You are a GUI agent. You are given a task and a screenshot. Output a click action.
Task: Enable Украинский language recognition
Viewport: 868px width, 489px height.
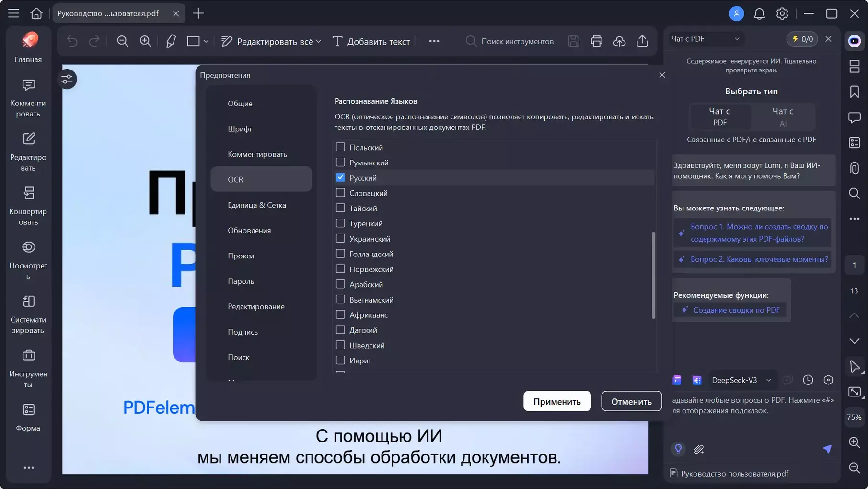(x=340, y=238)
